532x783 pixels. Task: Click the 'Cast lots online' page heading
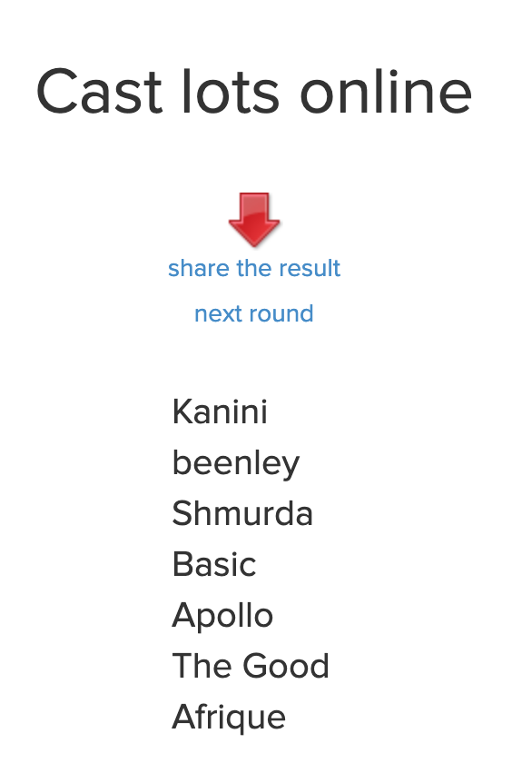254,92
